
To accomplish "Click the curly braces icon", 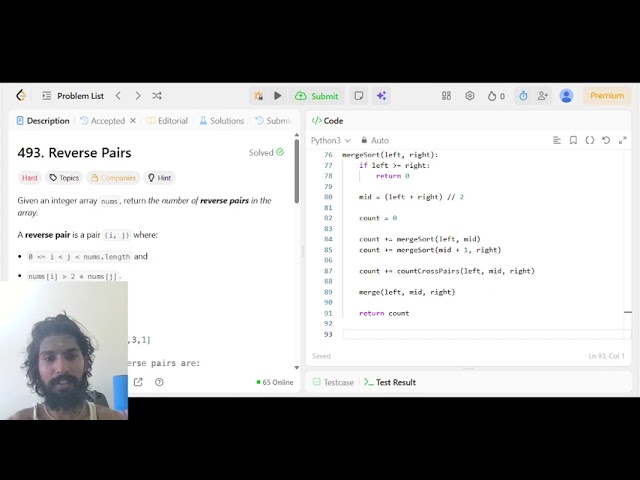I will 590,140.
